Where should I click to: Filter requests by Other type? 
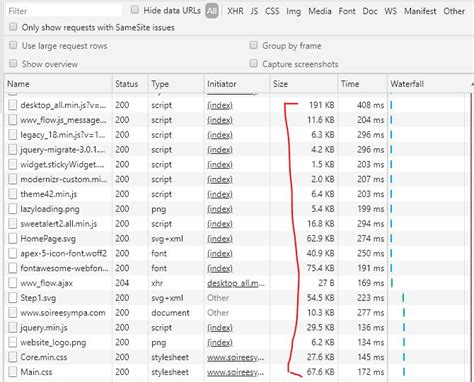pos(454,11)
